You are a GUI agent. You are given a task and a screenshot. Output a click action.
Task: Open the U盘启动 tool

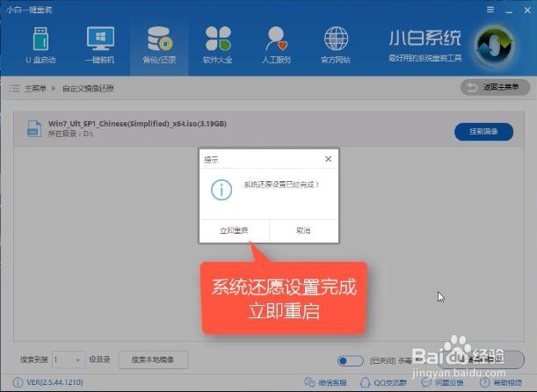coord(40,45)
